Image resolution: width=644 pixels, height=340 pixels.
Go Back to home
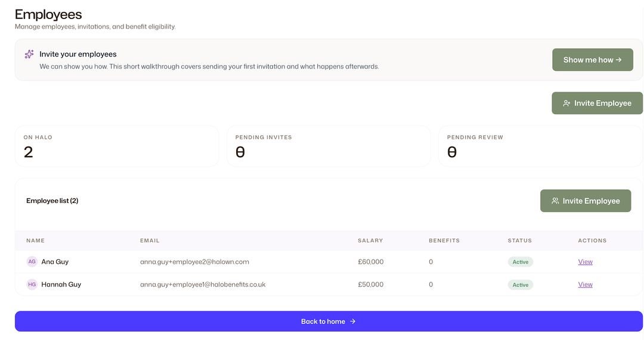329,321
